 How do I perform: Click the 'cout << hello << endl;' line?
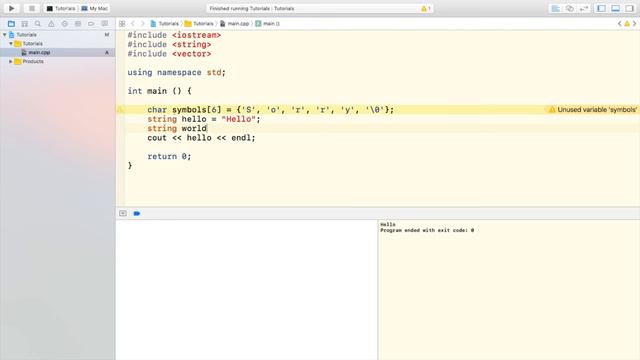coord(201,138)
